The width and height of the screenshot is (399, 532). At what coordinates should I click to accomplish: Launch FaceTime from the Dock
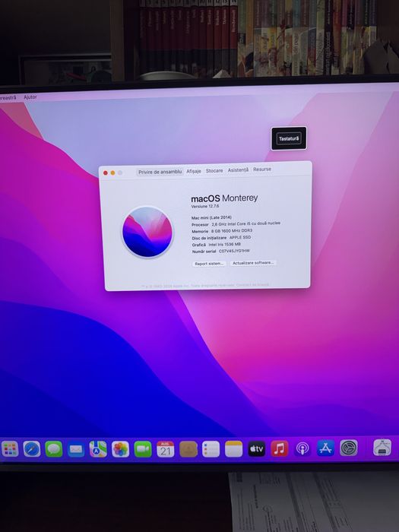(x=143, y=449)
